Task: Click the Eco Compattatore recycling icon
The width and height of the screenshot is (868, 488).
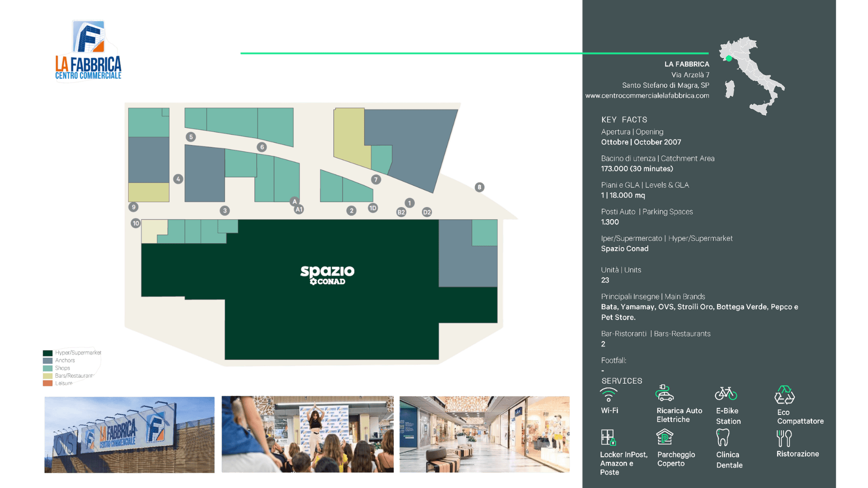Action: [785, 394]
